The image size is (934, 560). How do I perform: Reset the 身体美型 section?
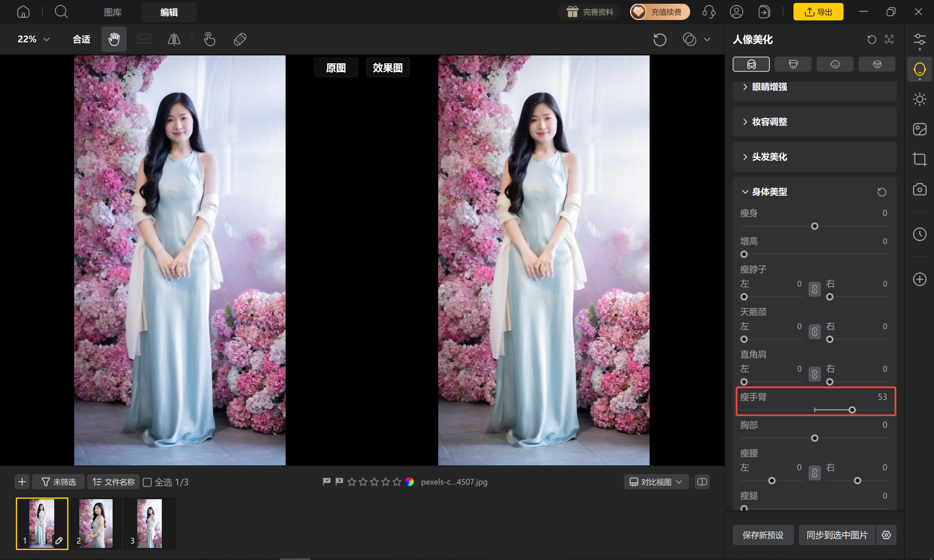tap(881, 192)
